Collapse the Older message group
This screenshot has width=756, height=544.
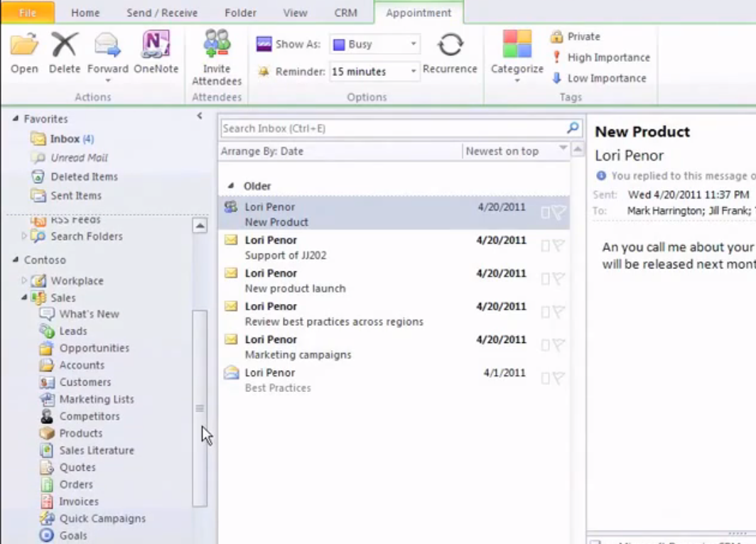pos(230,185)
